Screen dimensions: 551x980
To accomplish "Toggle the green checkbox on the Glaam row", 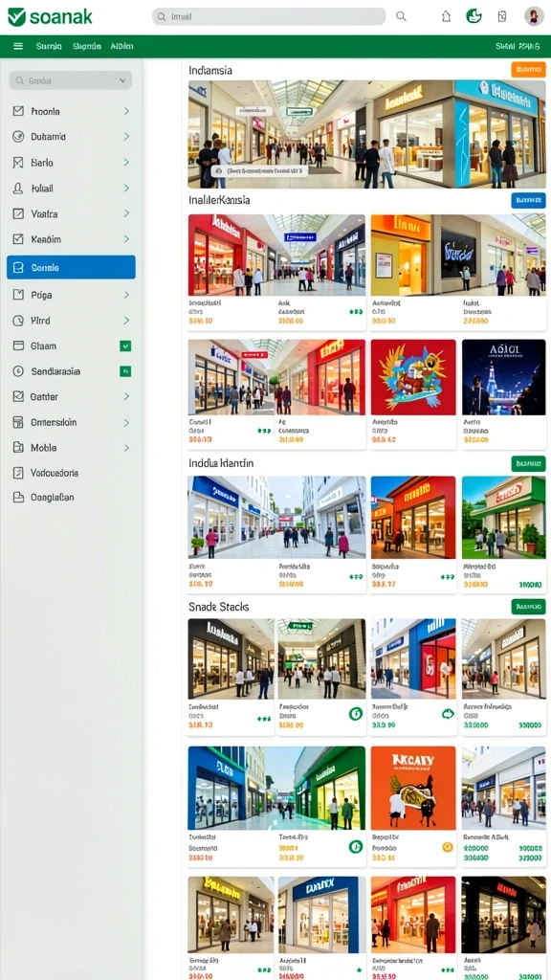I will 125,345.
